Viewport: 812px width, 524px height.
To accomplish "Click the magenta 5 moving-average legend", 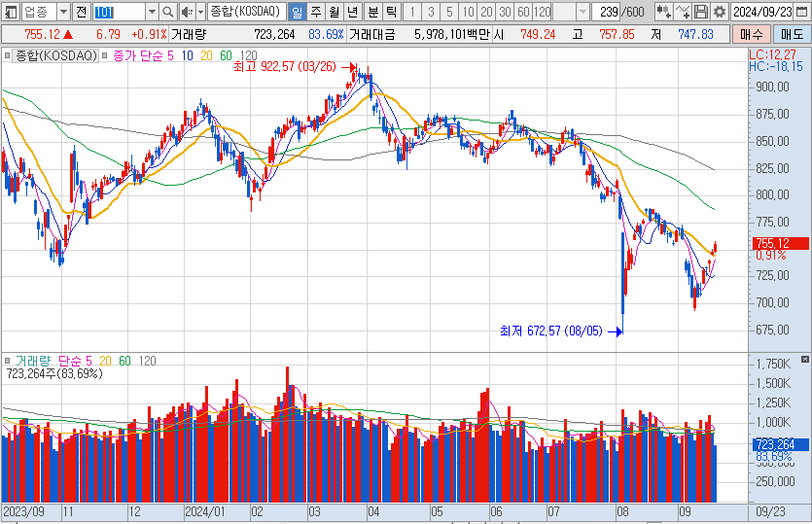I will click(170, 55).
